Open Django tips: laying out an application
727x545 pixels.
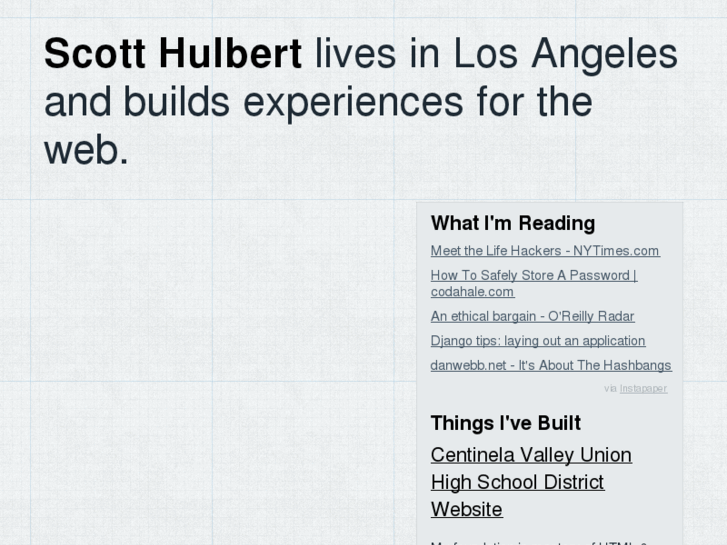point(537,341)
